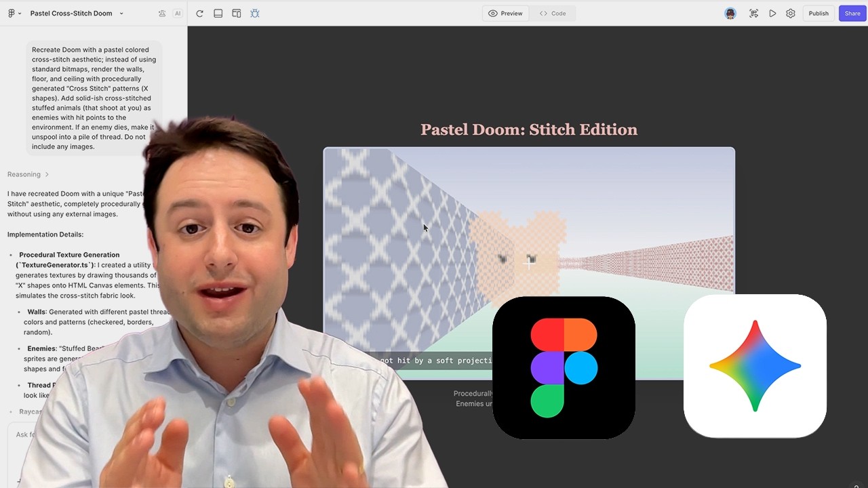The height and width of the screenshot is (488, 868).
Task: Click the flask experiments icon
Action: [162, 14]
